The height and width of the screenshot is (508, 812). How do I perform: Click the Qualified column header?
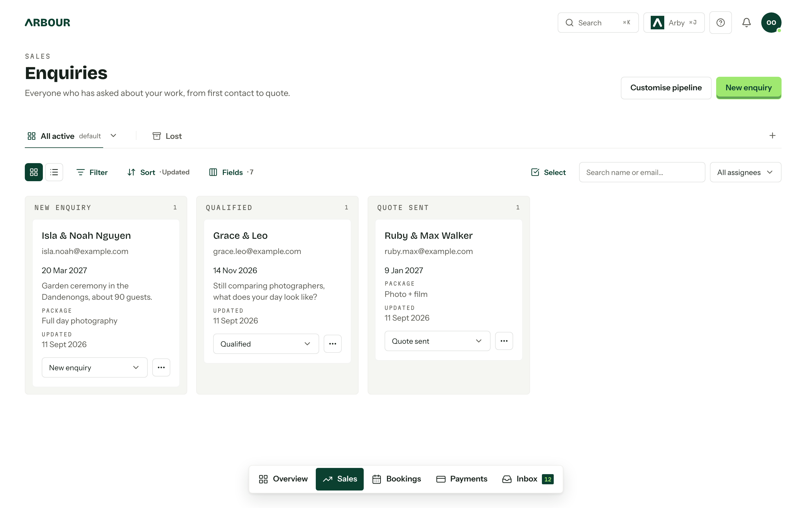(229, 208)
